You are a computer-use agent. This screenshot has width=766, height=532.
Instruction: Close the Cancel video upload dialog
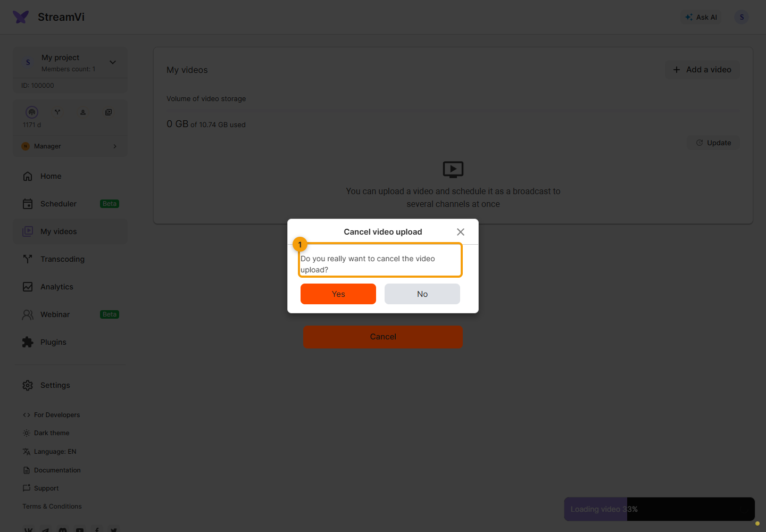click(x=461, y=232)
